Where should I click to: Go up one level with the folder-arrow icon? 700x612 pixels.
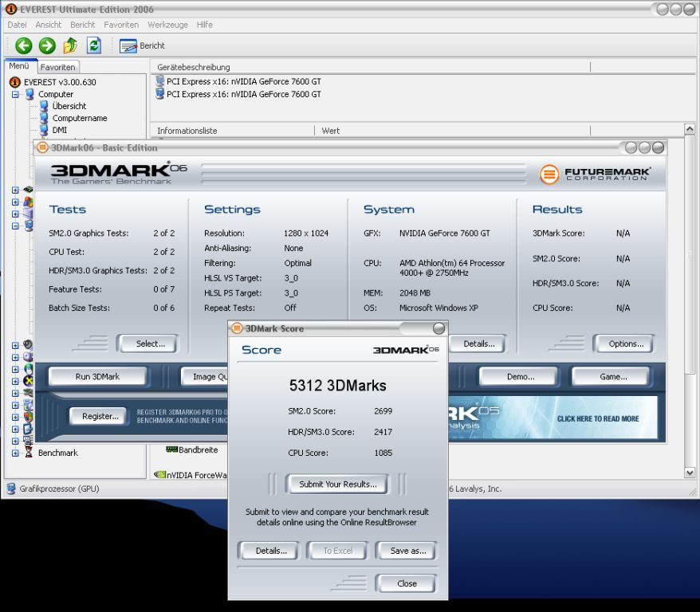(70, 45)
